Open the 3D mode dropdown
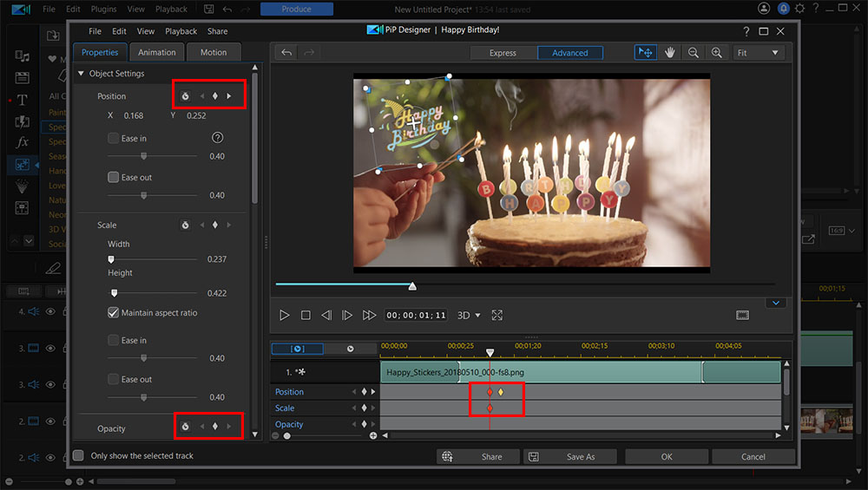This screenshot has height=490, width=868. point(469,316)
